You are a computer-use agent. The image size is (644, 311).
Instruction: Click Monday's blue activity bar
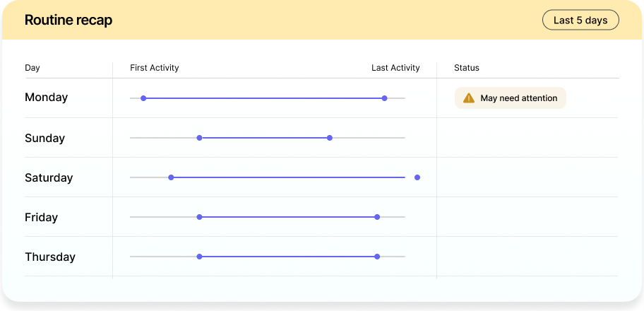(x=263, y=98)
